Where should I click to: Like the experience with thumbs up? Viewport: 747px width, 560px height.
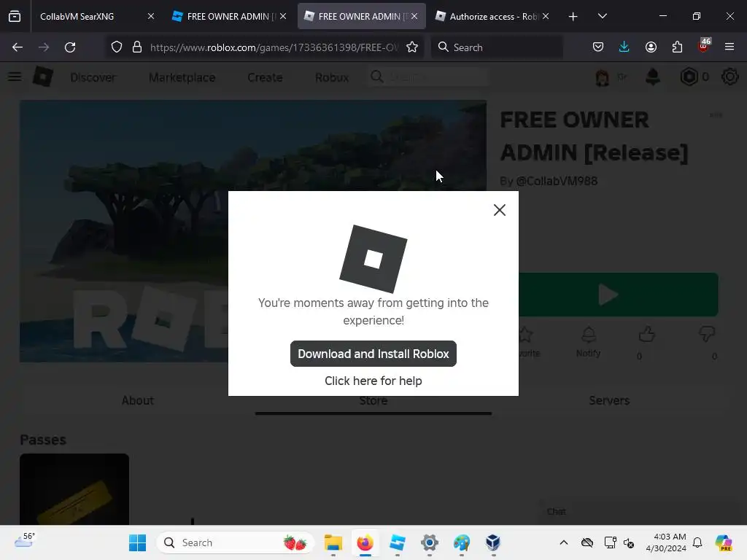(x=646, y=335)
